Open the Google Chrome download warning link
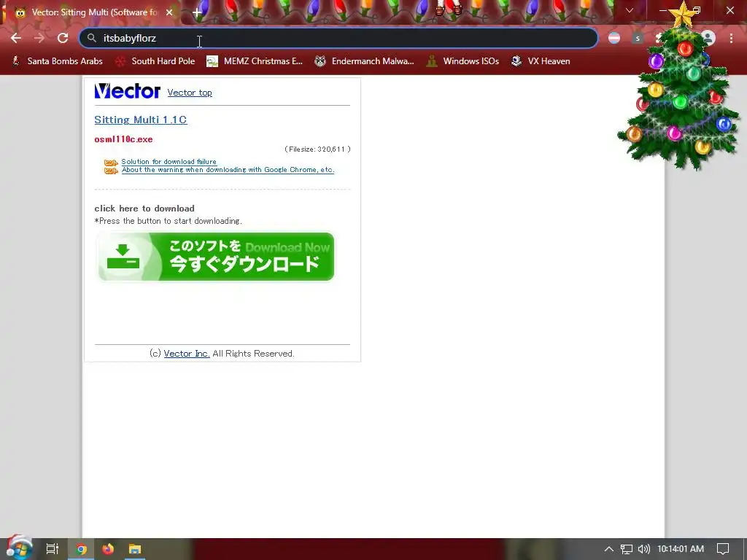The height and width of the screenshot is (560, 747). point(228,169)
